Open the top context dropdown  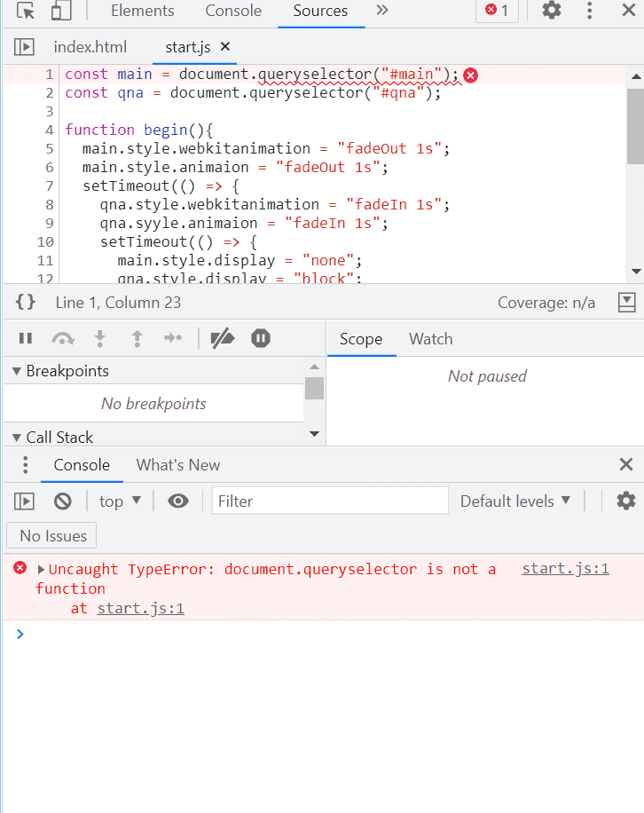120,501
